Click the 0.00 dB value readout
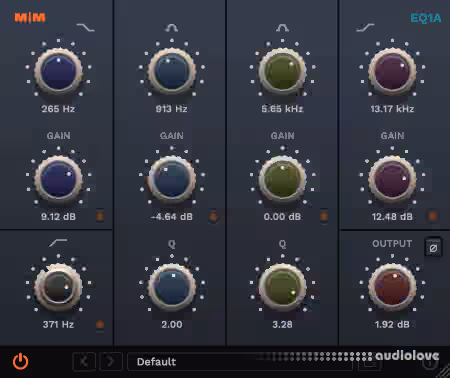 coord(282,217)
